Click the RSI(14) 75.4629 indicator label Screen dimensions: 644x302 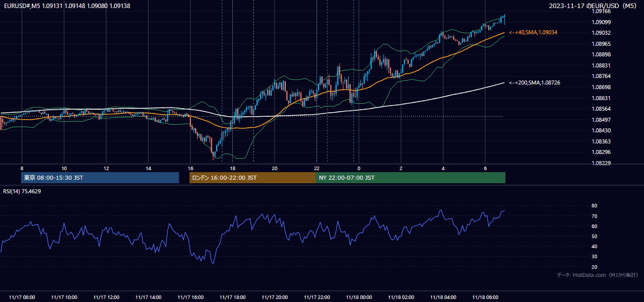[x=22, y=191]
